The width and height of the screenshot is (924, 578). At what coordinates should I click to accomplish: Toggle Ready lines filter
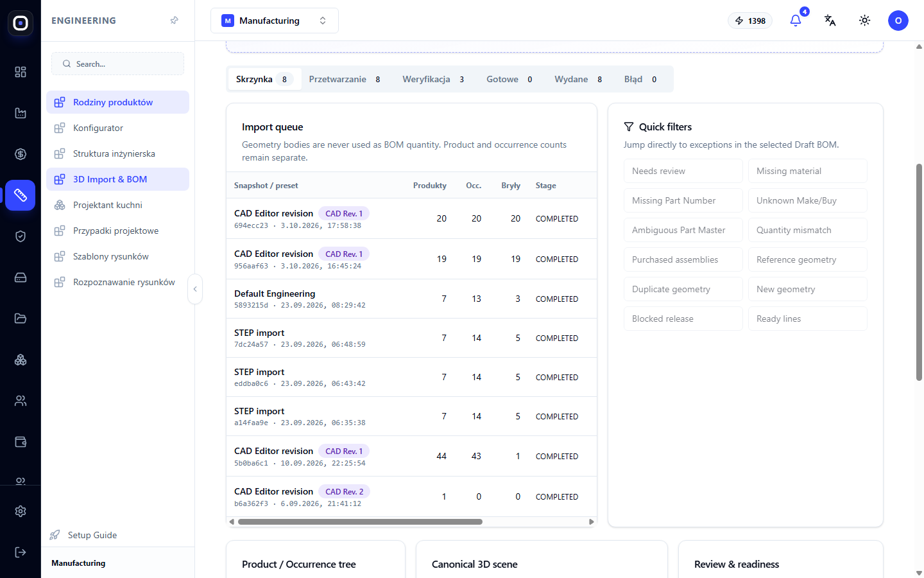point(808,319)
